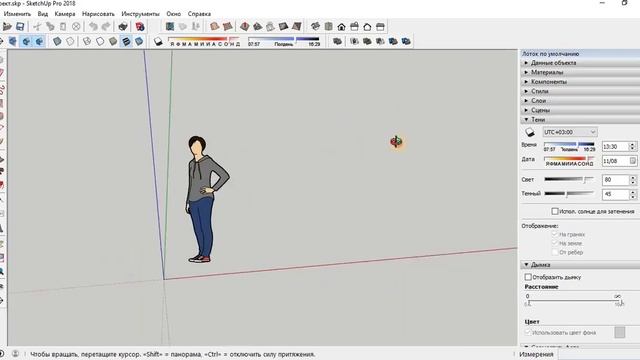Viewport: 640px width, 360px height.
Task: Select the Wireframe style icon
Action: tap(87, 41)
